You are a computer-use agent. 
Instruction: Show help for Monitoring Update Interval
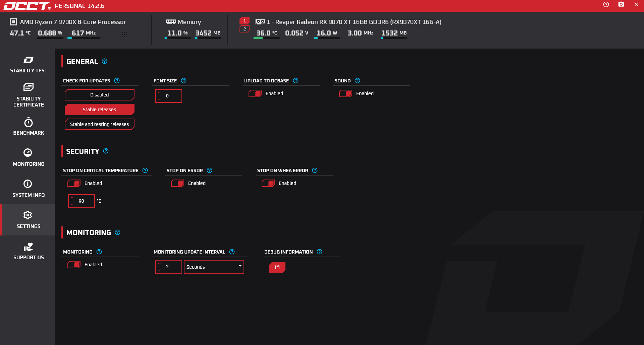232,252
